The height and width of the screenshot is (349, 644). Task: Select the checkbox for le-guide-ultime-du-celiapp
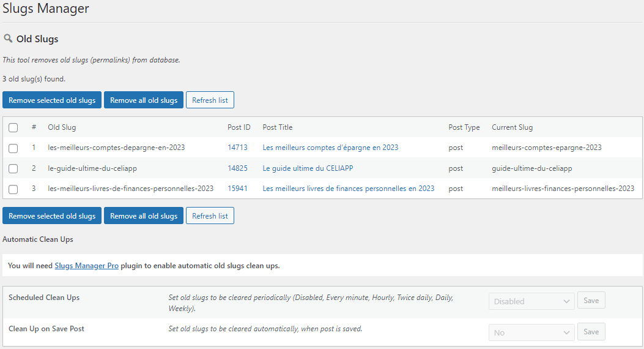(x=13, y=168)
